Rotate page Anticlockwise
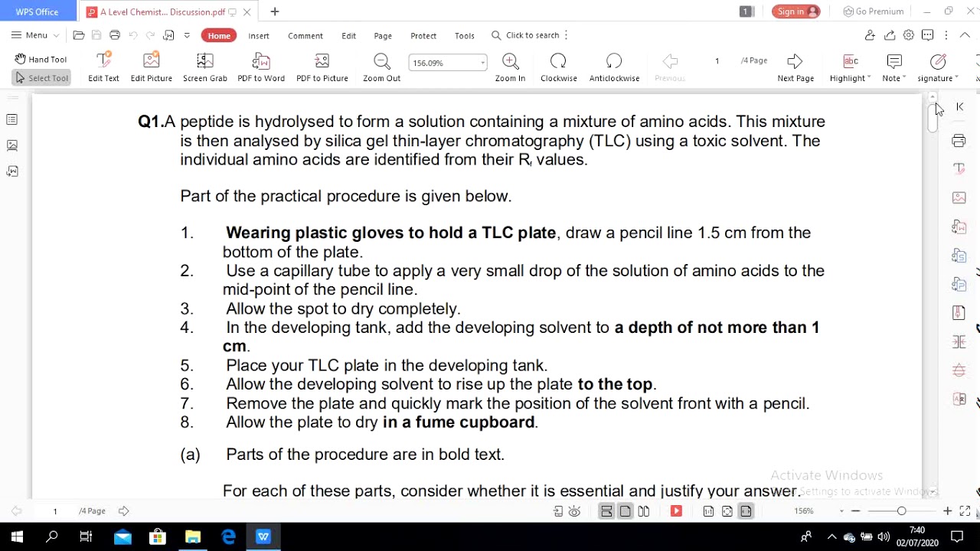980x551 pixels. pos(614,67)
